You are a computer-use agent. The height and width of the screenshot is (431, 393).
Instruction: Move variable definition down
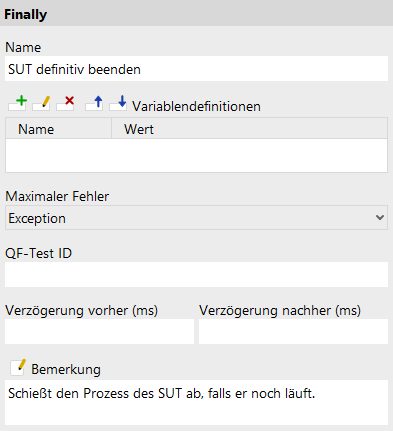pyautogui.click(x=118, y=103)
